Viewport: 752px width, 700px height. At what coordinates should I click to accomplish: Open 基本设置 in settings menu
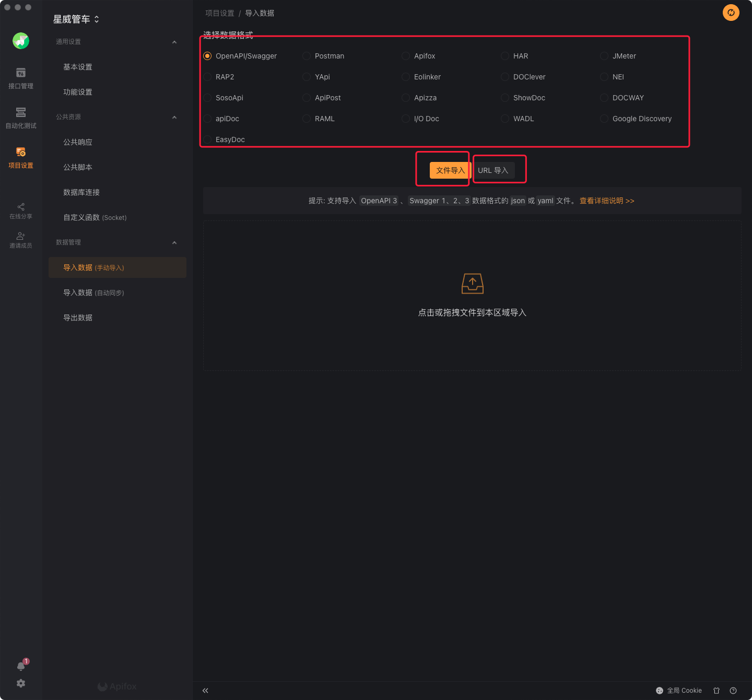click(118, 67)
